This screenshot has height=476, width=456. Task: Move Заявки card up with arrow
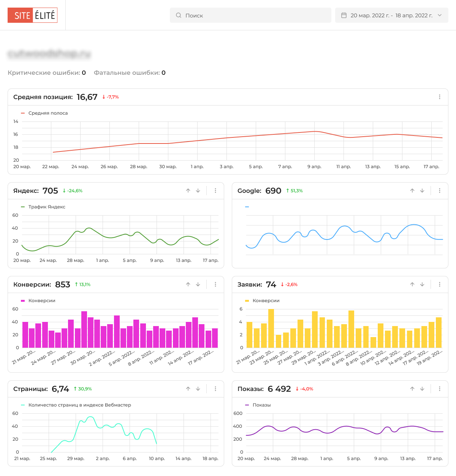412,284
